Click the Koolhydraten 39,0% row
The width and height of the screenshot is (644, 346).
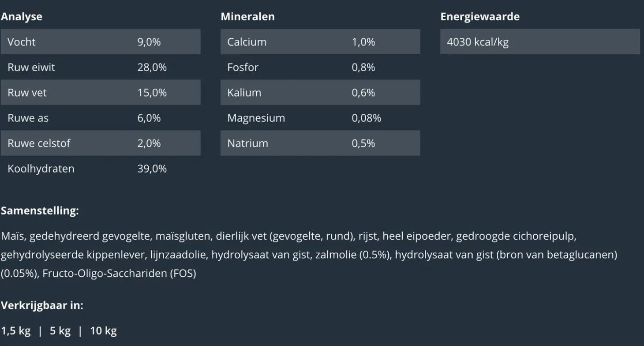tap(101, 169)
